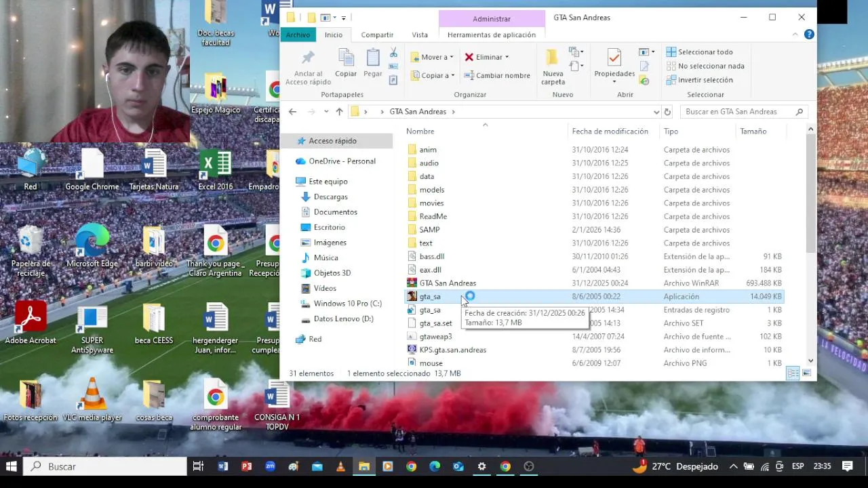Open SUPER AntiSpyware desktop shortcut
The width and height of the screenshot is (868, 488).
tap(92, 327)
